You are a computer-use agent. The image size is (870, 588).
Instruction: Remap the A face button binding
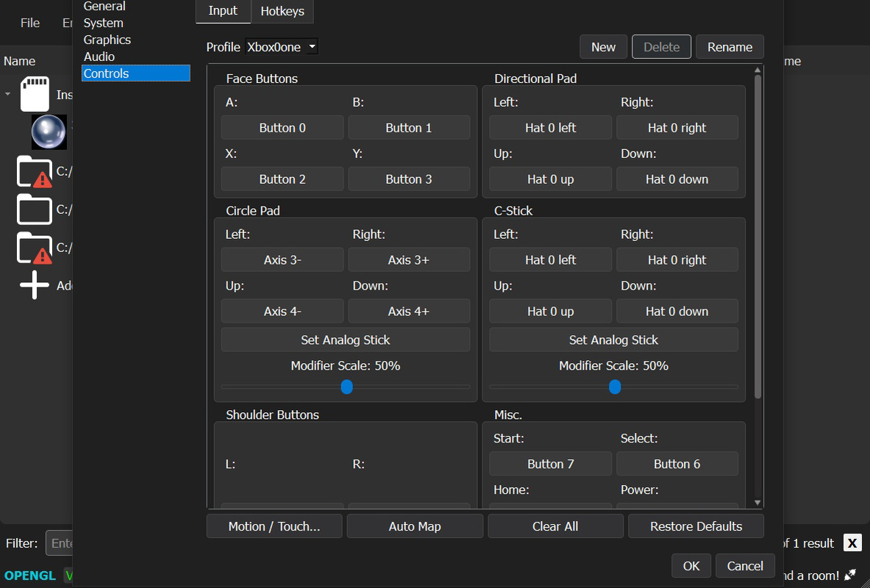click(x=282, y=128)
